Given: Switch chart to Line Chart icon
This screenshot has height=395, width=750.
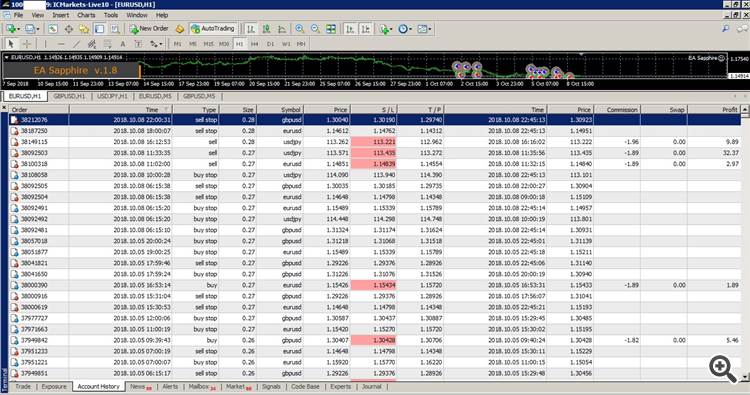Looking at the screenshot, I should (282, 29).
